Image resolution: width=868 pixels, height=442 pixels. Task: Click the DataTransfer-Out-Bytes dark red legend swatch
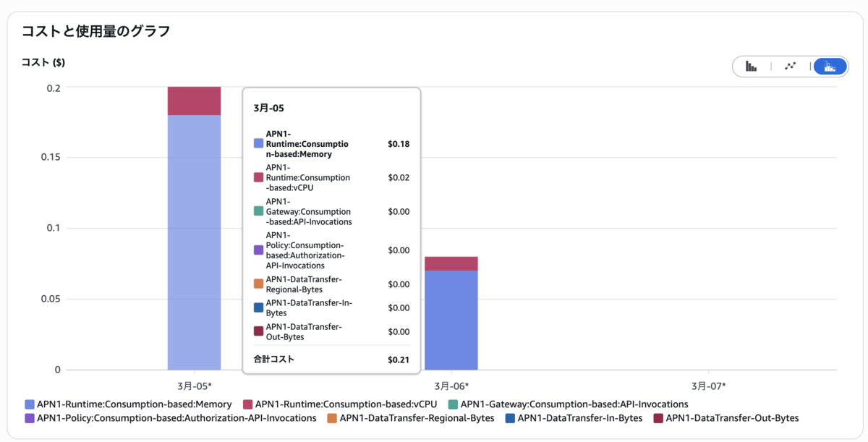pos(658,418)
